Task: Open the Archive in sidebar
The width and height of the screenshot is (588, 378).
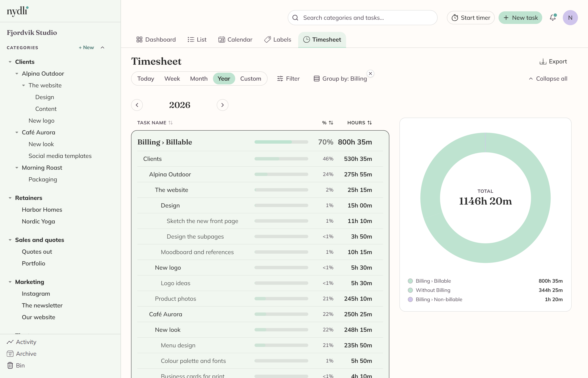Action: [22, 354]
